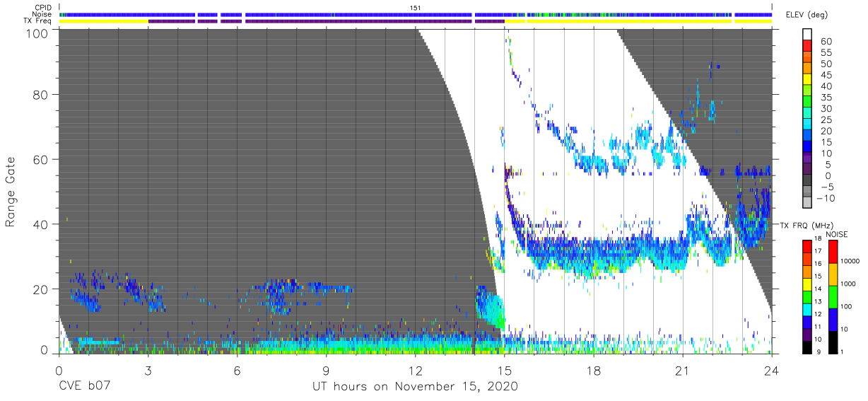868x401 pixels.
Task: Click the '−5' label on ELEV colorbar
Action: tap(826, 187)
